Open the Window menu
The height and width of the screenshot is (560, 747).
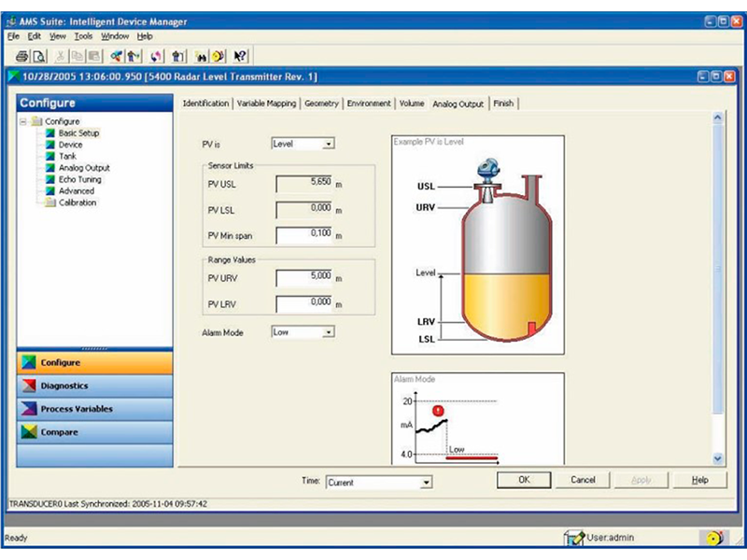115,36
